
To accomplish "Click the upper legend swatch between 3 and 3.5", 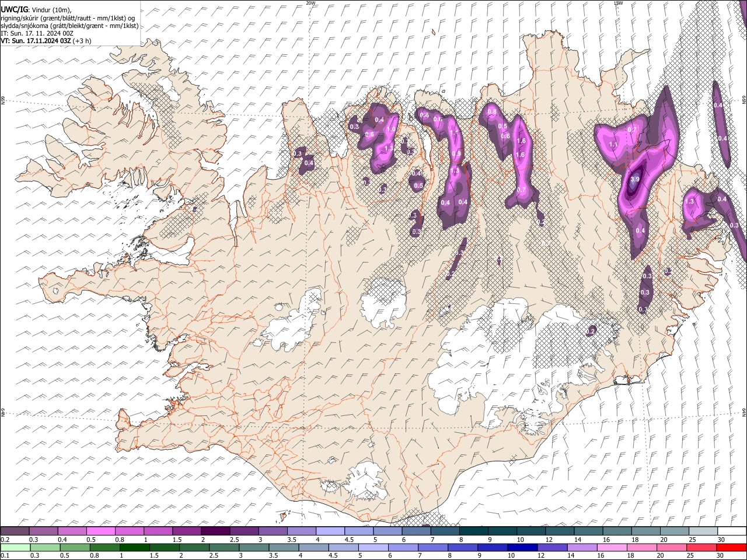I will click(x=273, y=531).
